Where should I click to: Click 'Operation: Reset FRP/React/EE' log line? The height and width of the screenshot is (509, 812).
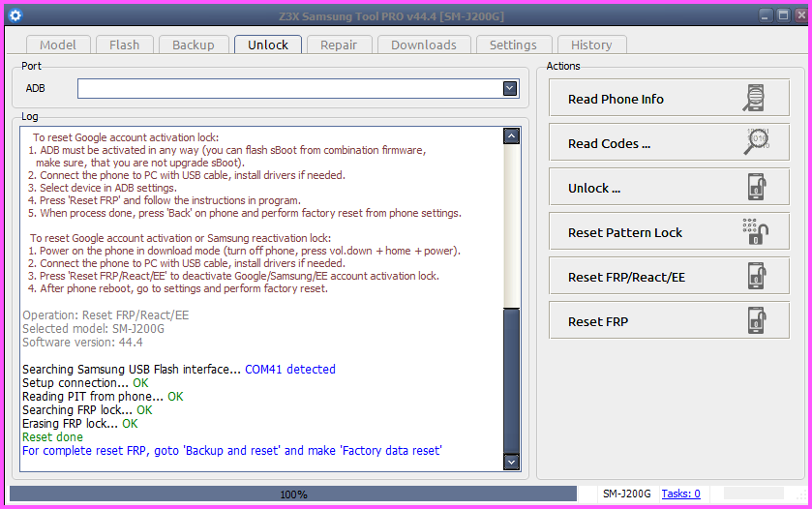105,315
